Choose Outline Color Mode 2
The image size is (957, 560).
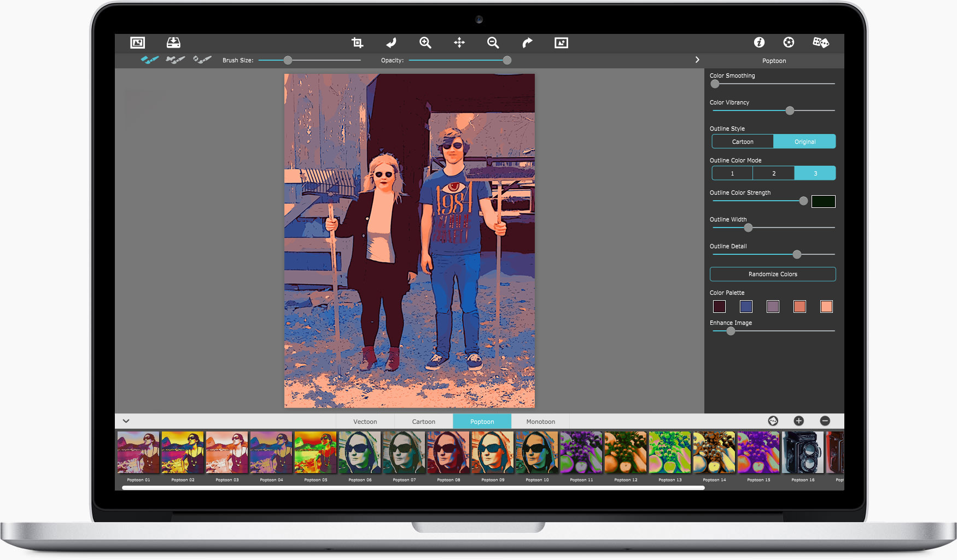tap(774, 173)
